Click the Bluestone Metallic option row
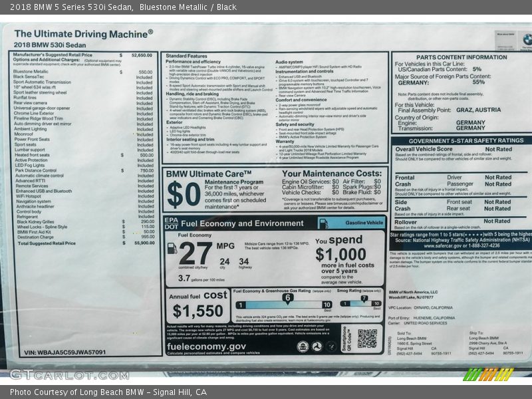 coord(82,72)
